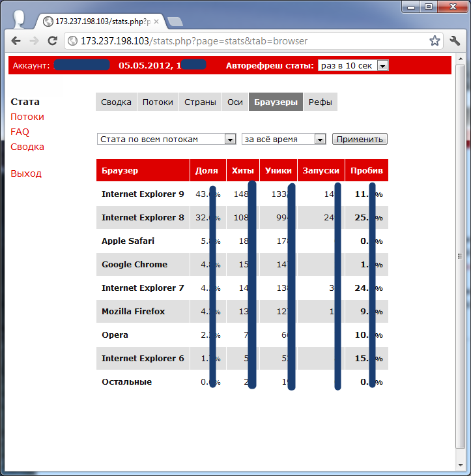Close the browser window
The image size is (471, 476).
[x=453, y=7]
